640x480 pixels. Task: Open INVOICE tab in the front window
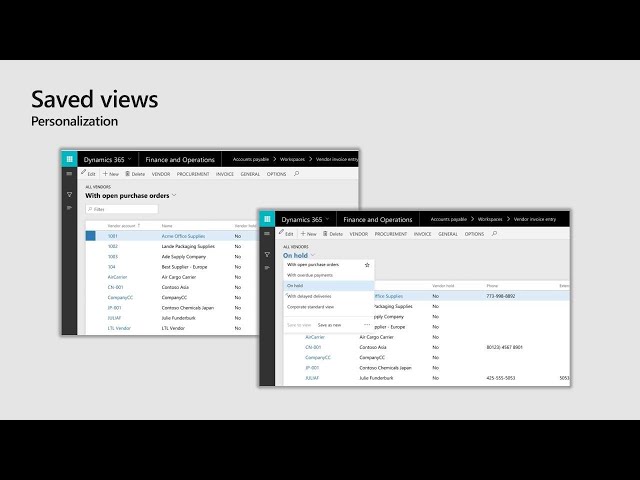coord(422,234)
